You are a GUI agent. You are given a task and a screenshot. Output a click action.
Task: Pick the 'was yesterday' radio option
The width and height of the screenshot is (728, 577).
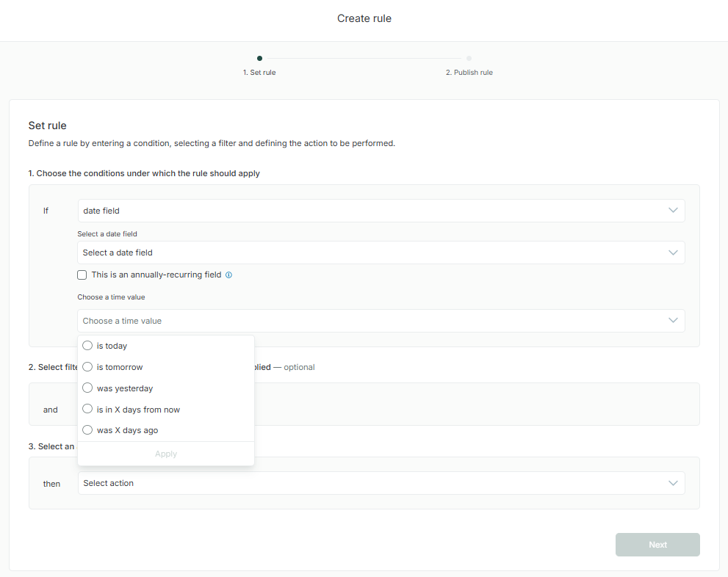point(87,388)
